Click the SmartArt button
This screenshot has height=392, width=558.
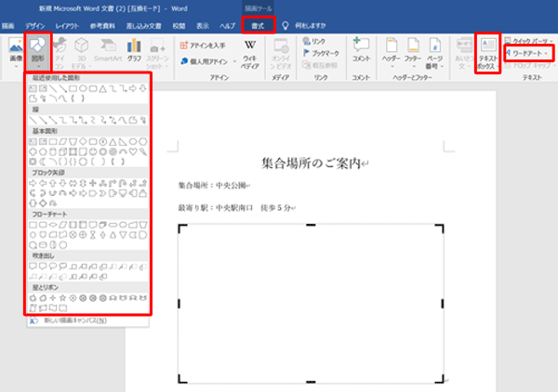tap(108, 51)
